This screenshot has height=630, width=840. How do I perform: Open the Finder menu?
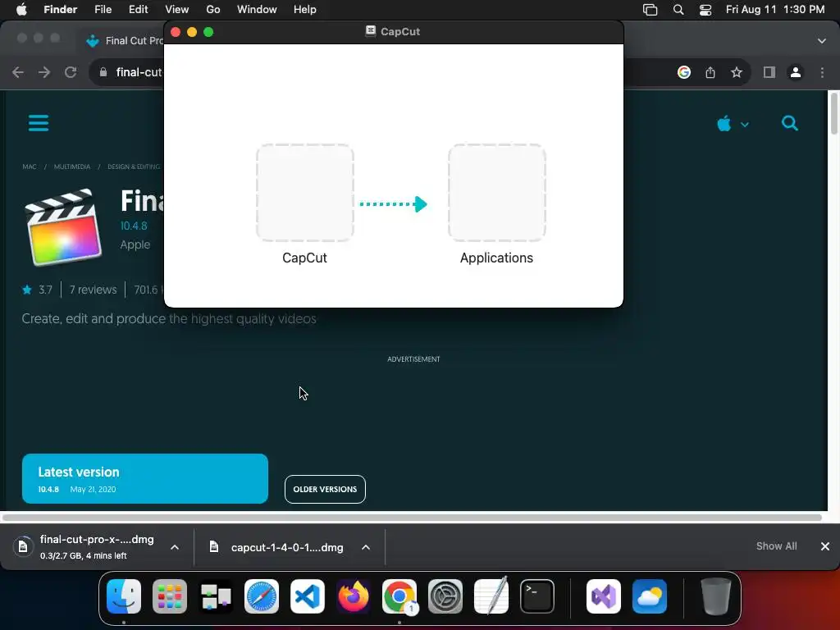61,10
